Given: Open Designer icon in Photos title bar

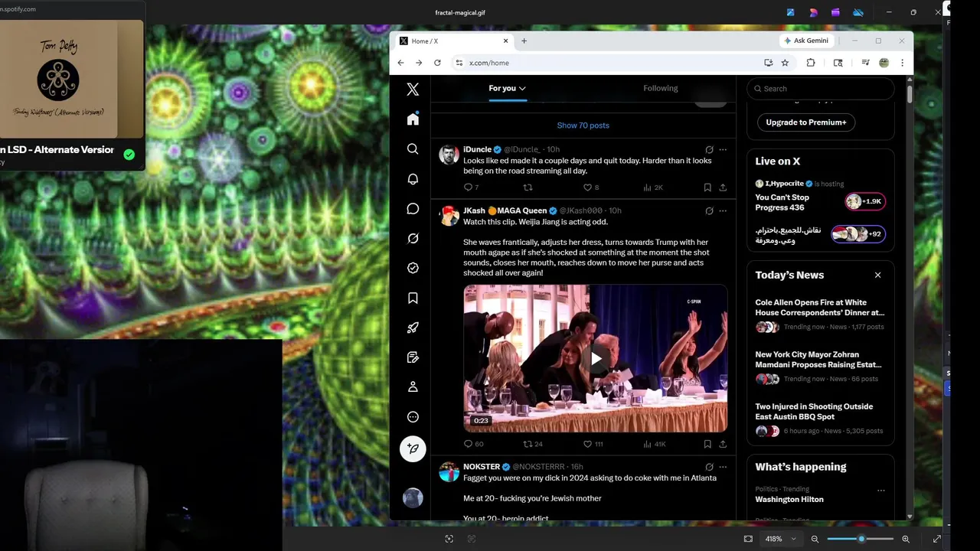Looking at the screenshot, I should (x=813, y=12).
